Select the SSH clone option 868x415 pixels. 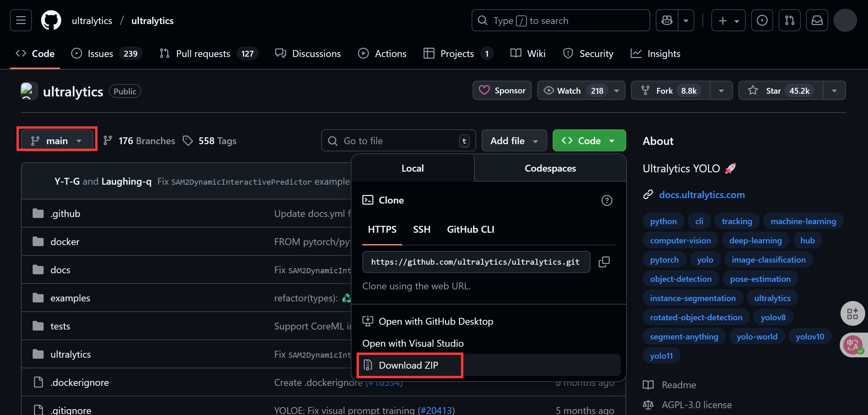(x=421, y=229)
